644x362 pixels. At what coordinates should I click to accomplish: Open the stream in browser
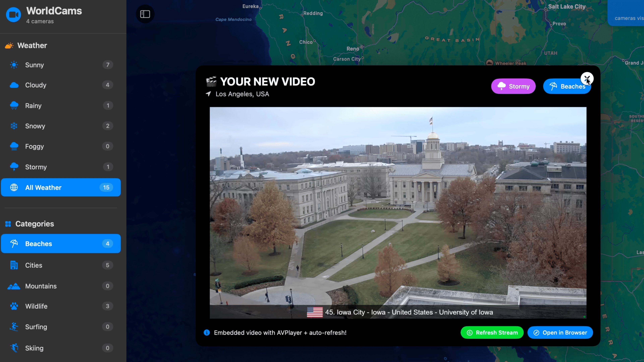click(x=560, y=333)
